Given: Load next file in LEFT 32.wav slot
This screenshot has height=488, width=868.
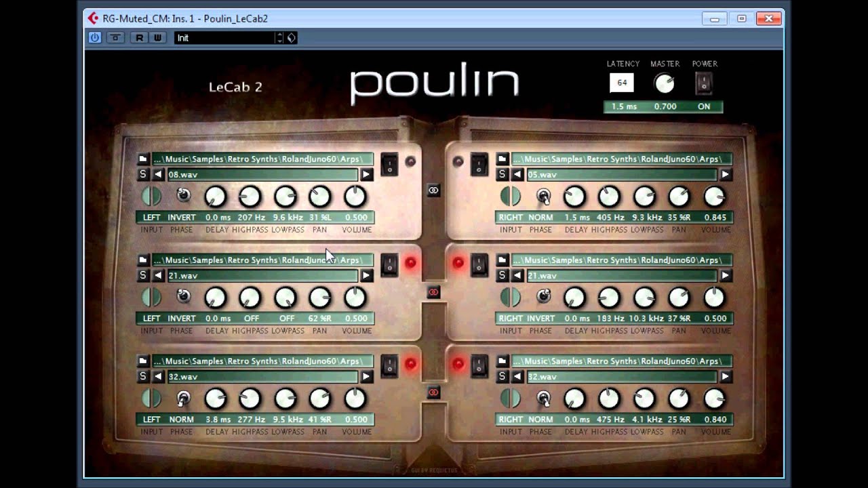Looking at the screenshot, I should [366, 377].
